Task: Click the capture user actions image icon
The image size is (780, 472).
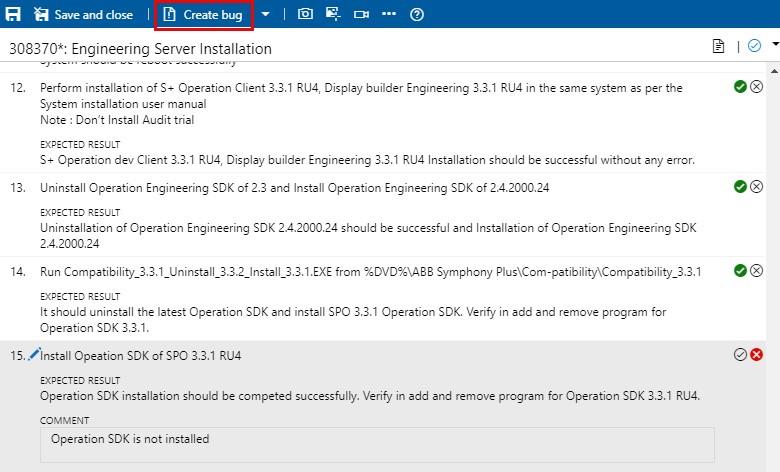Action: pyautogui.click(x=333, y=14)
